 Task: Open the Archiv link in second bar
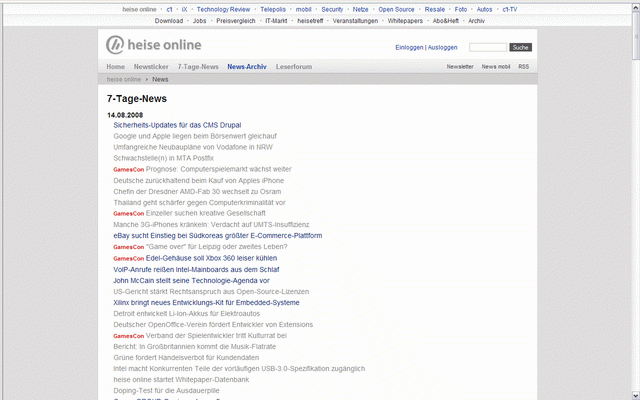(x=476, y=21)
